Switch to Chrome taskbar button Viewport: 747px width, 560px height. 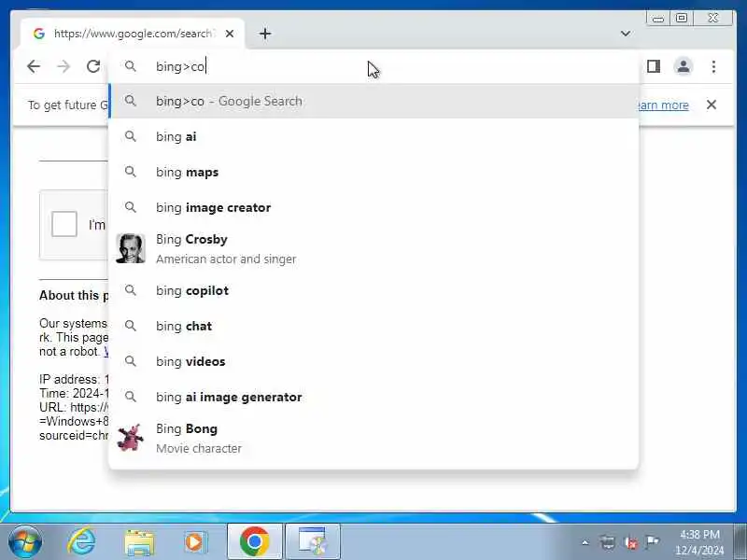coord(255,541)
